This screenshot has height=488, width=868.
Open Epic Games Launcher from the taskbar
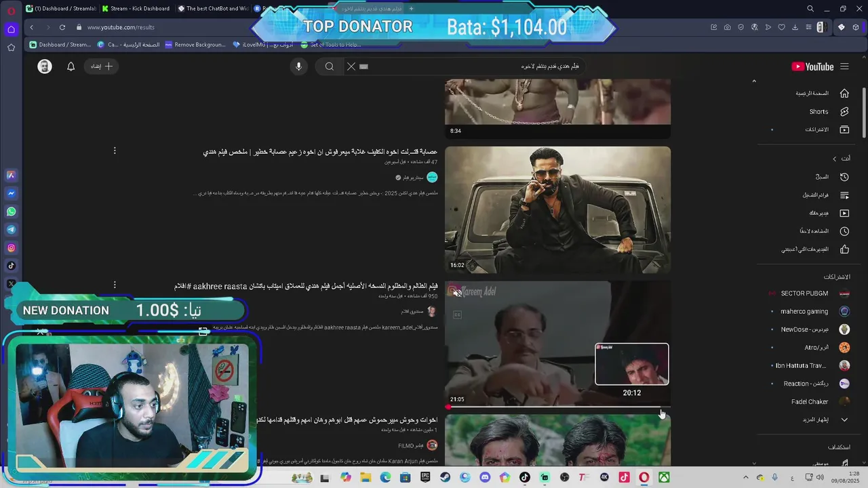pyautogui.click(x=425, y=478)
